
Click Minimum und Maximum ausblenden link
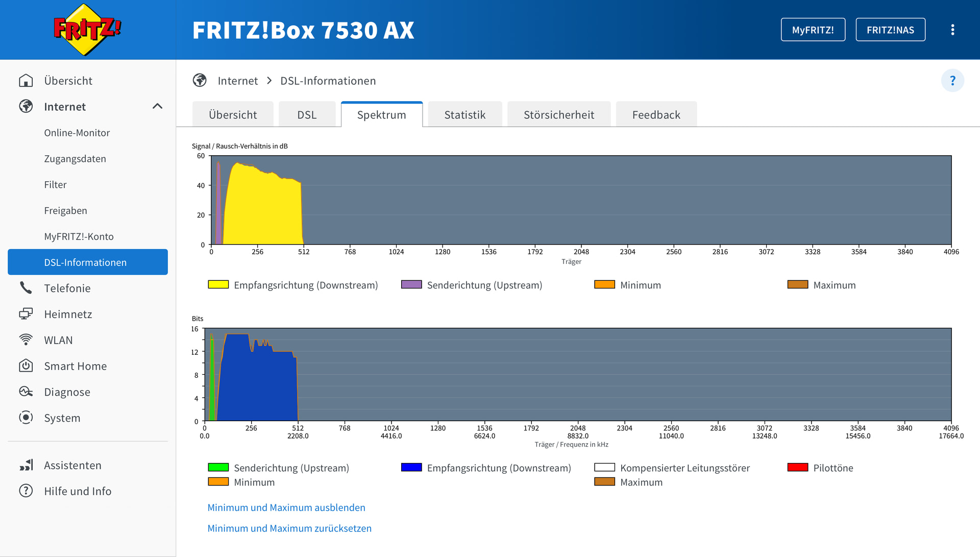click(x=286, y=507)
